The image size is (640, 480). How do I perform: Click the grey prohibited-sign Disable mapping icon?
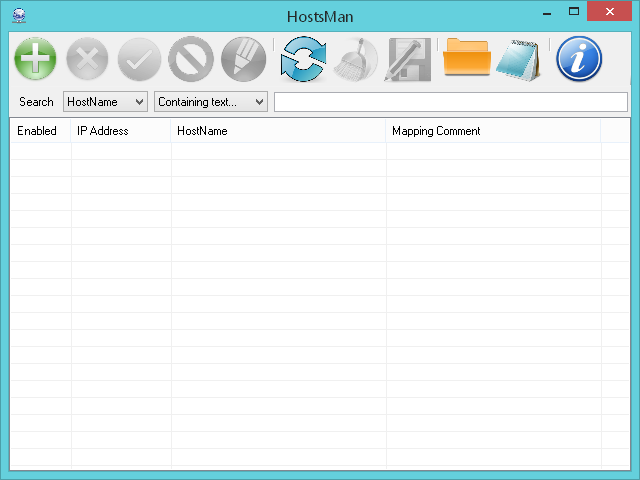(191, 59)
